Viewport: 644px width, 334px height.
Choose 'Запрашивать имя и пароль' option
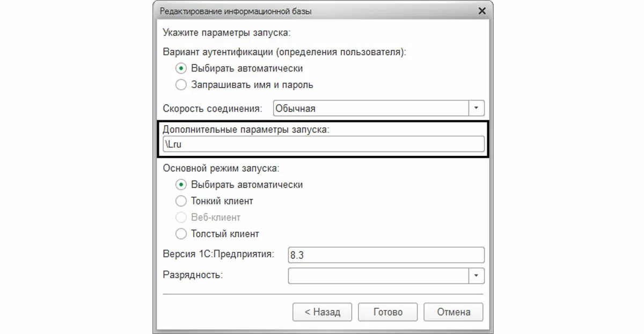click(181, 85)
